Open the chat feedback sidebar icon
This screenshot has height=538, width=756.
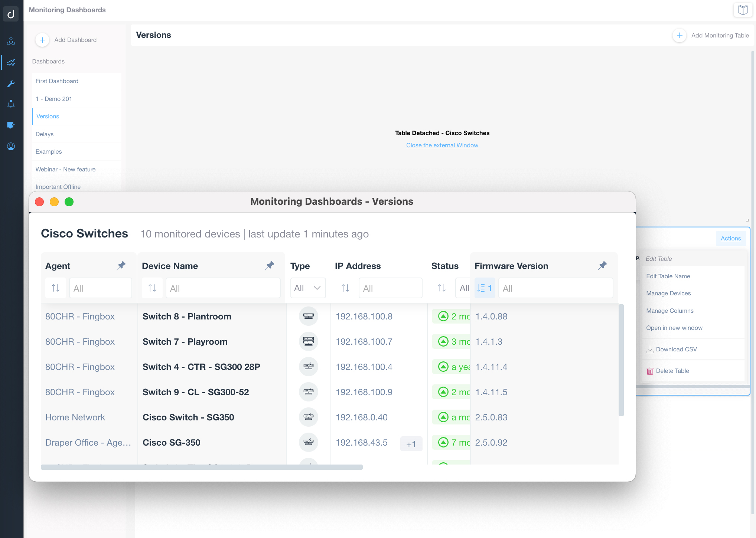pyautogui.click(x=11, y=125)
